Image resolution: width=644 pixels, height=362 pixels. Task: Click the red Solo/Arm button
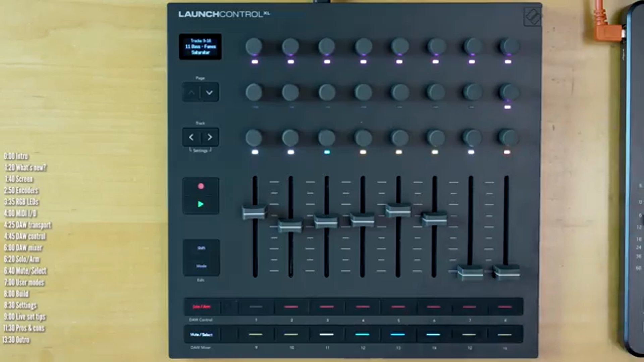point(201,307)
